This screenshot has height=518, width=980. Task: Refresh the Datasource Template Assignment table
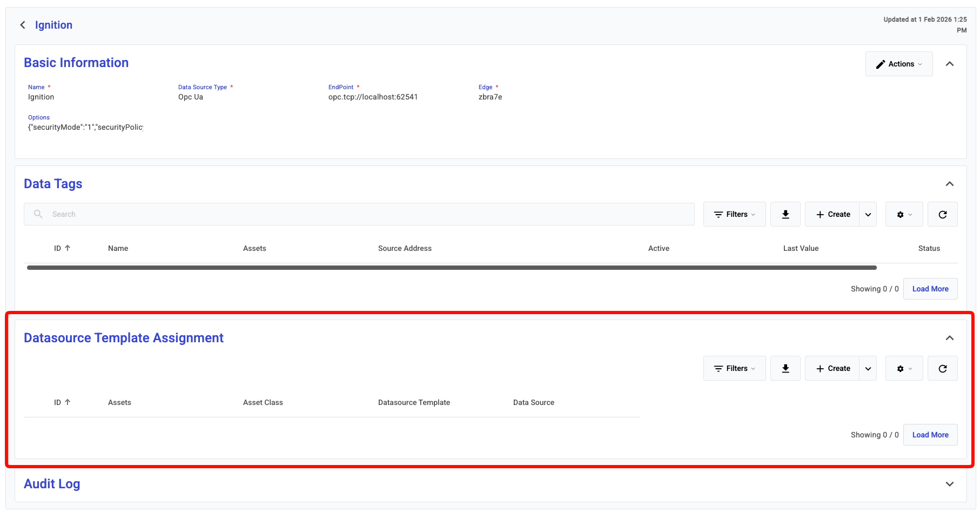point(942,369)
